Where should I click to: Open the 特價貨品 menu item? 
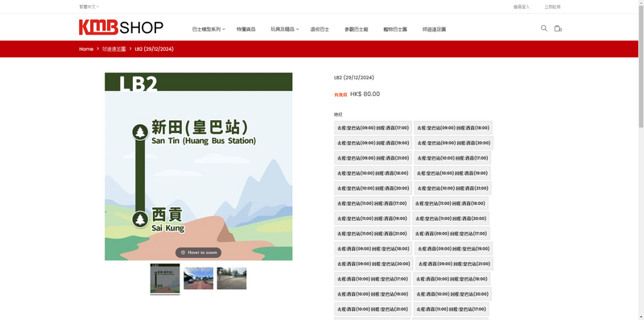click(x=246, y=29)
